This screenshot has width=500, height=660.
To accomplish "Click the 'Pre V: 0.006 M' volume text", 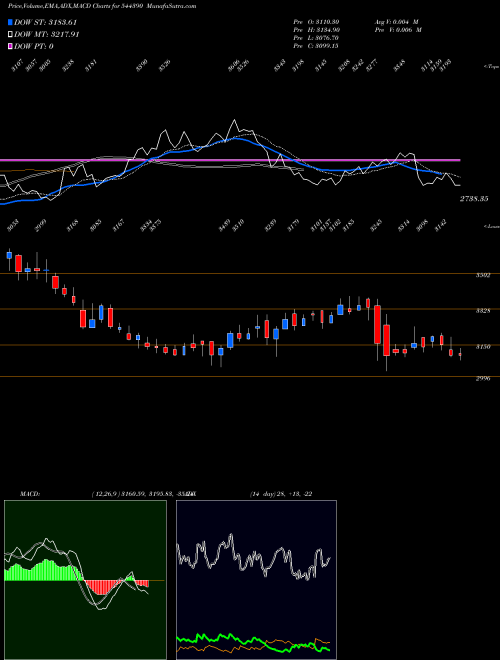I will (398, 30).
